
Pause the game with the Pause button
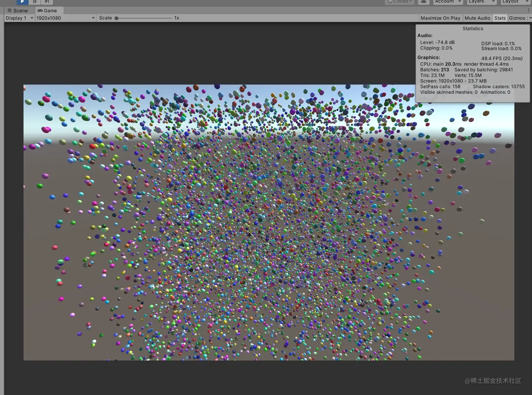pos(34,2)
